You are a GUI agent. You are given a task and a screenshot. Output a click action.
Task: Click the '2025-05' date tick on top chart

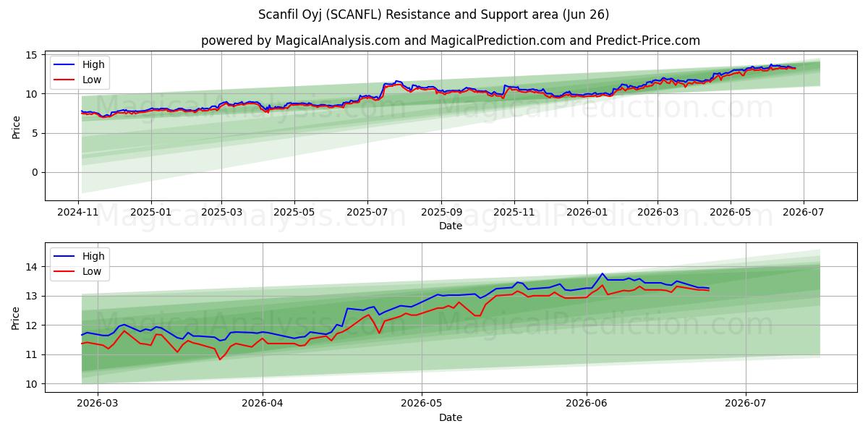click(294, 213)
